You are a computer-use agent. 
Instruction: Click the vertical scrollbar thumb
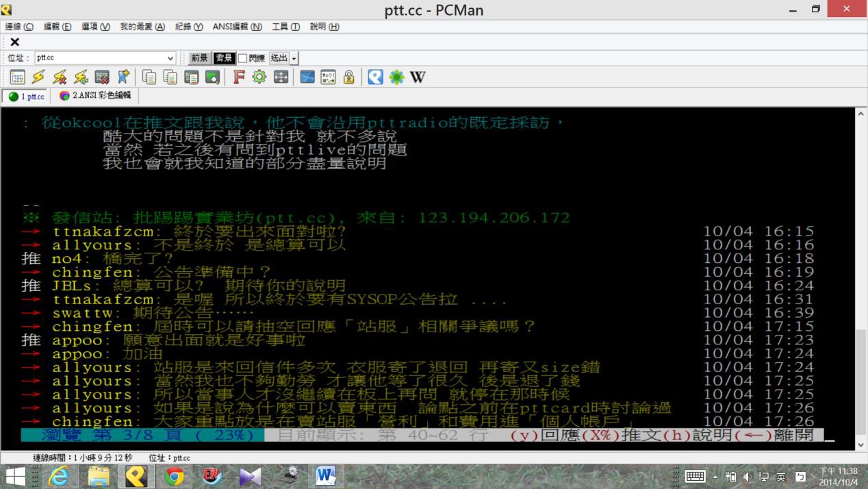[x=862, y=381]
